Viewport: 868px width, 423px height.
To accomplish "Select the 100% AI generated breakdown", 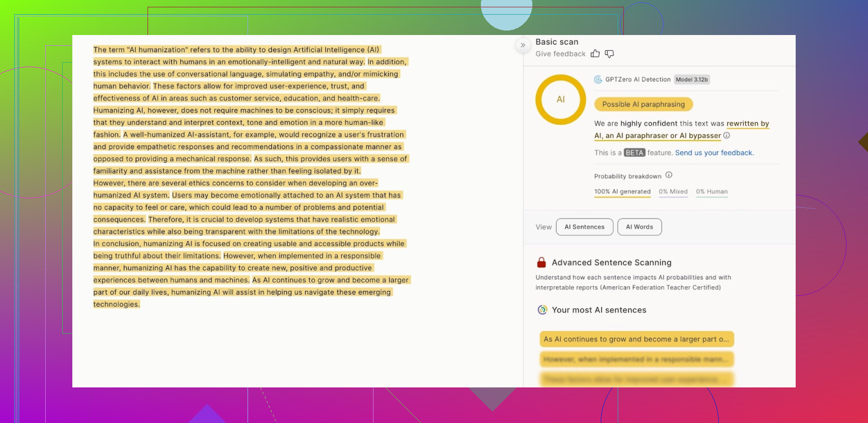I will pos(622,192).
